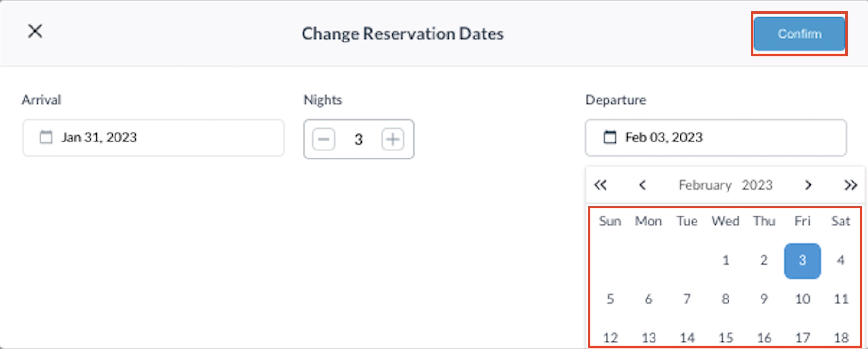Go to previous year in calendar
This screenshot has width=868, height=349.
[x=600, y=185]
